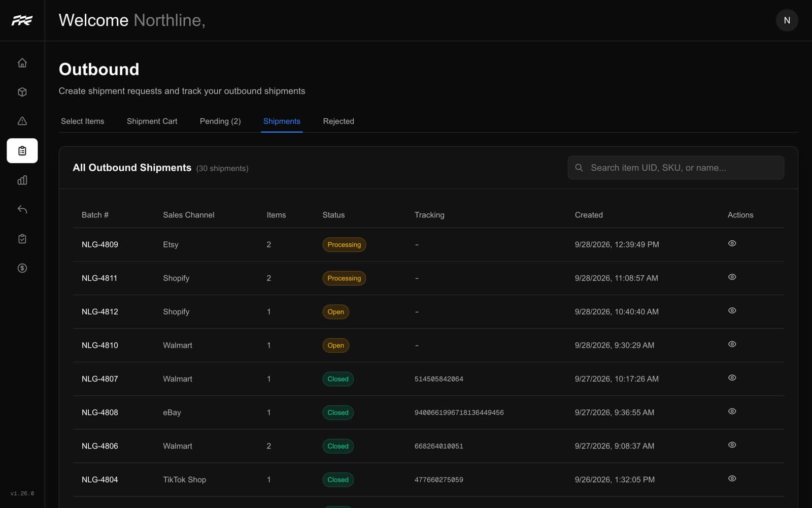
Task: Select batch number NLG-4809
Action: [100, 244]
